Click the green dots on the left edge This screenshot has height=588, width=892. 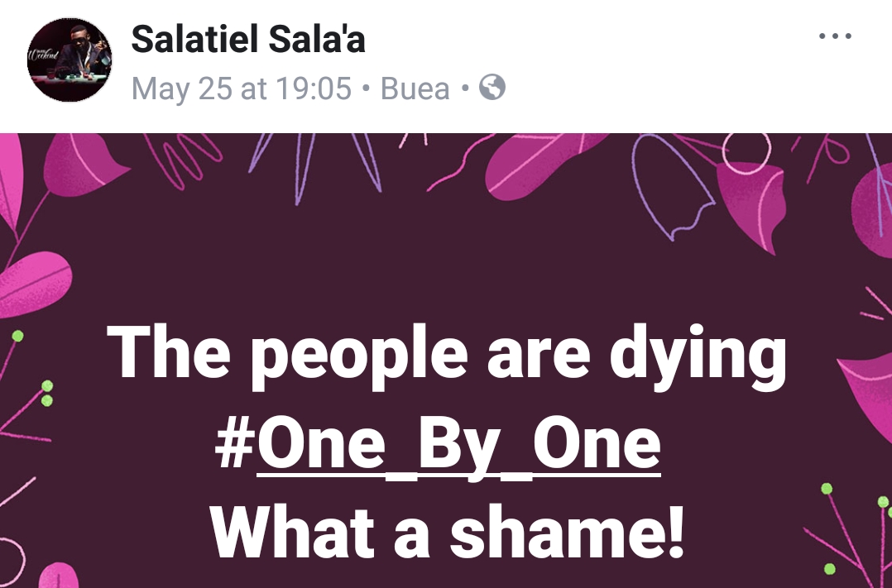tap(46, 393)
